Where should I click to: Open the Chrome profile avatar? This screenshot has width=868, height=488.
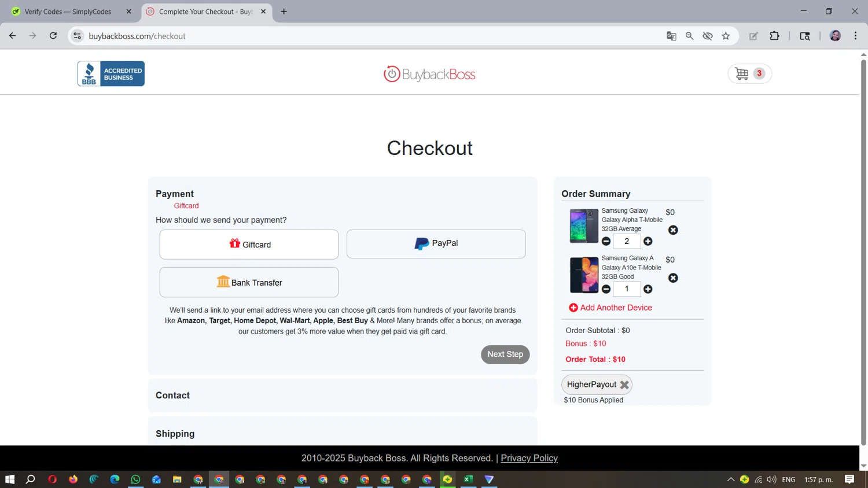pyautogui.click(x=835, y=36)
